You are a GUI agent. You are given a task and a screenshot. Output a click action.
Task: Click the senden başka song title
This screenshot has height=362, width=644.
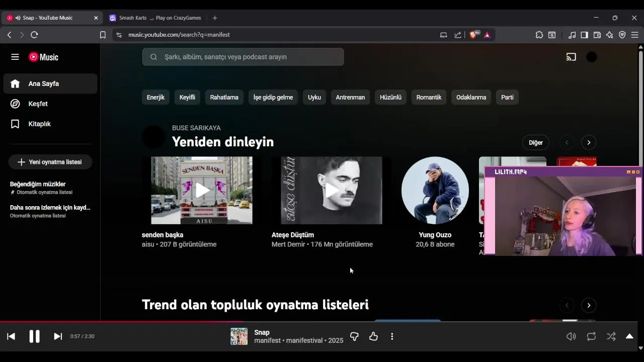(x=163, y=235)
